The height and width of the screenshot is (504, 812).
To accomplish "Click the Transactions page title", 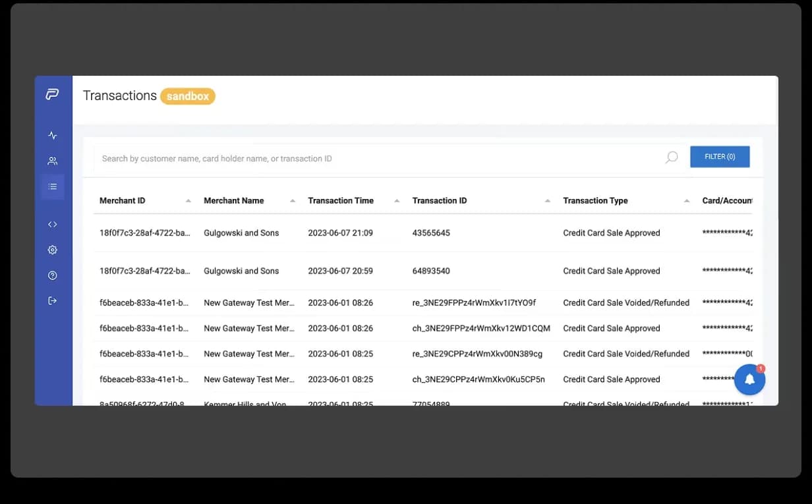I will pos(120,96).
